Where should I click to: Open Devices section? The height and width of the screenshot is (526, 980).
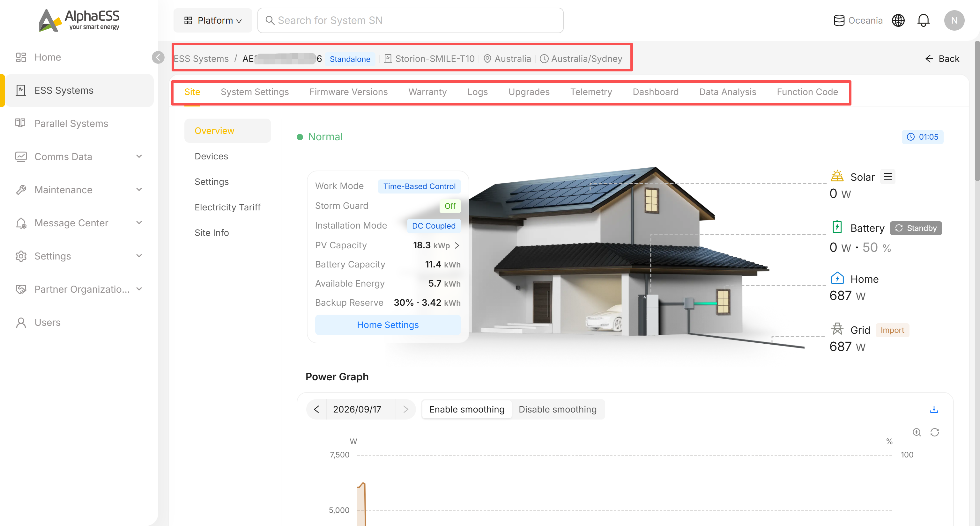point(227,156)
